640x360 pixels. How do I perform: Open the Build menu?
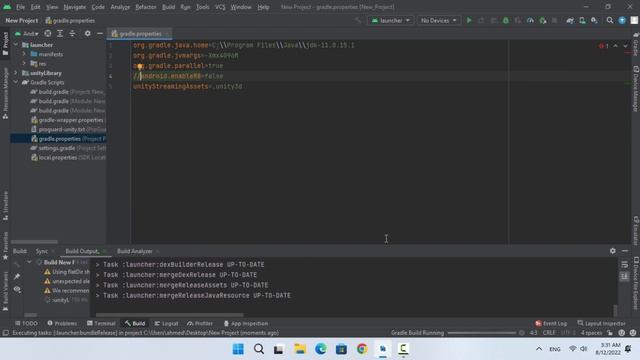168,7
